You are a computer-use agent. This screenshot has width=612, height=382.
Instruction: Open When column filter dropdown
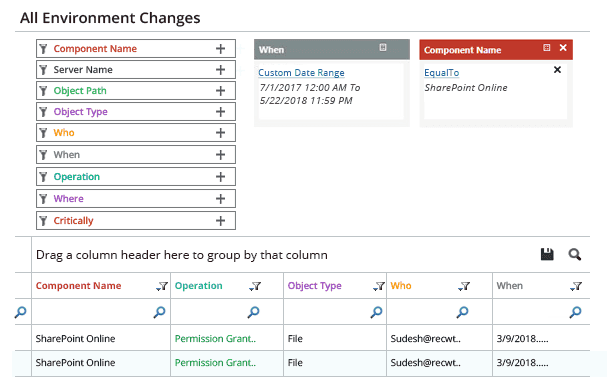[576, 286]
